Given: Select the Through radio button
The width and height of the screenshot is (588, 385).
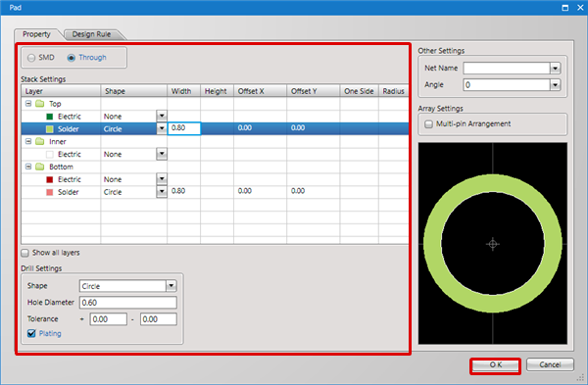Looking at the screenshot, I should 71,58.
